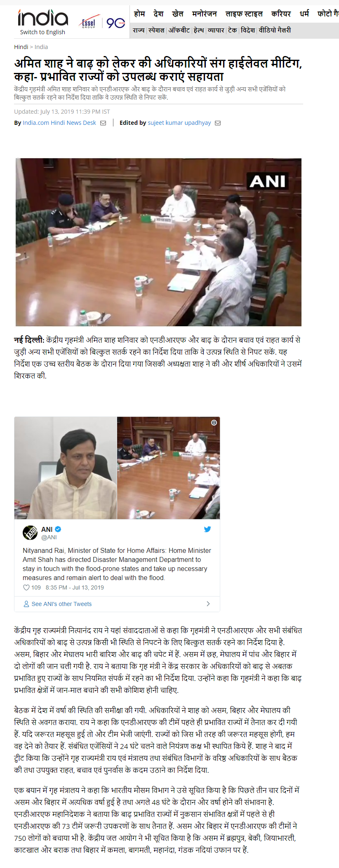Click the ANI profile avatar in tweet
This screenshot has width=339, height=868.
tap(30, 533)
